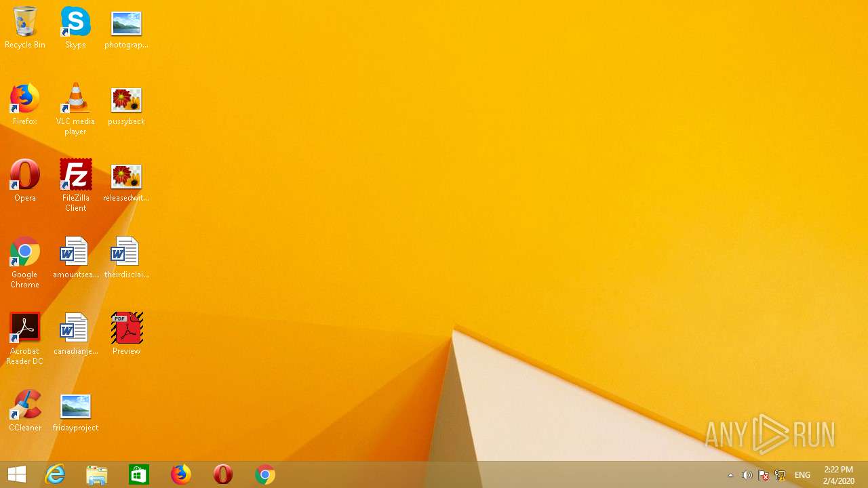Select the Firefox desktop shortcut
Screen dimensions: 868x488
[25, 104]
